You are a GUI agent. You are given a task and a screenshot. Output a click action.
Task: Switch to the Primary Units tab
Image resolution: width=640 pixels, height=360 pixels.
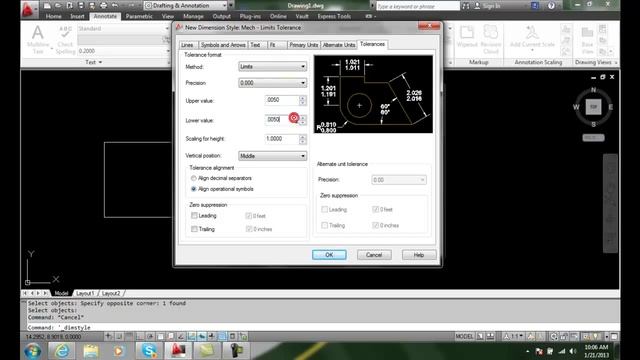[304, 45]
